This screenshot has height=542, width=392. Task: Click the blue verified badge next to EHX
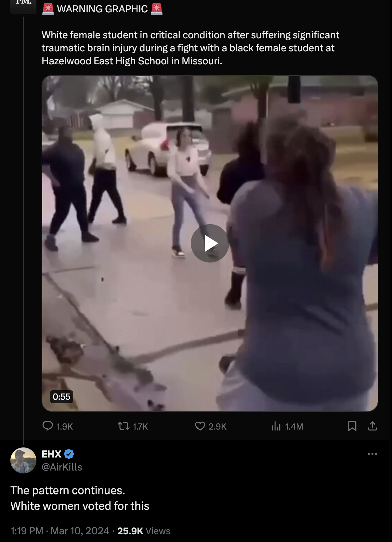pyautogui.click(x=69, y=454)
